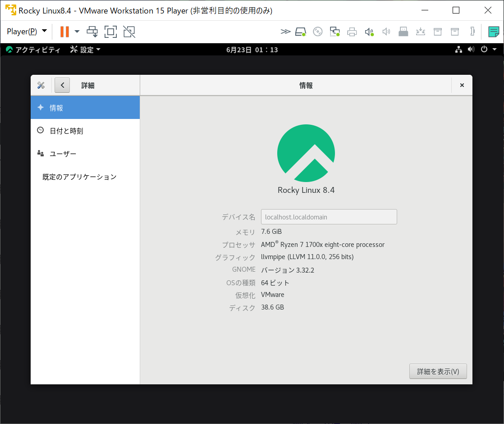Click the GNOME top bar power icon
Image resolution: width=504 pixels, height=424 pixels.
point(484,50)
